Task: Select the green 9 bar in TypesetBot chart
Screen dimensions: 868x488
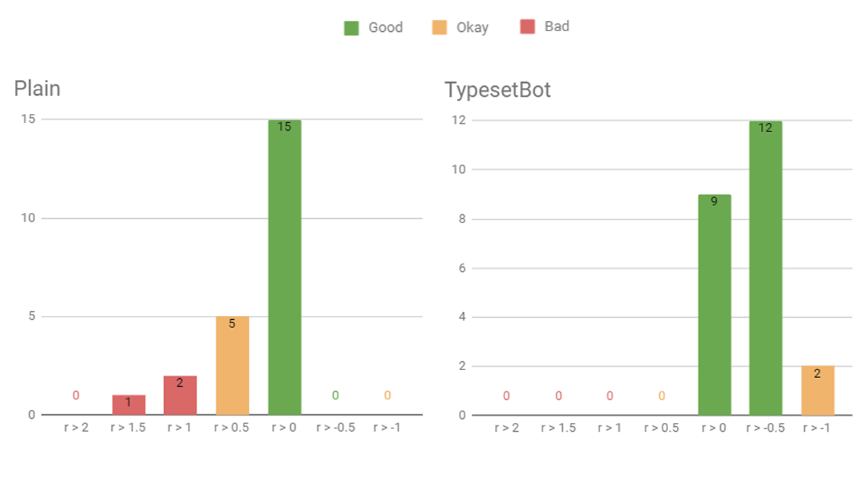Action: pos(714,305)
